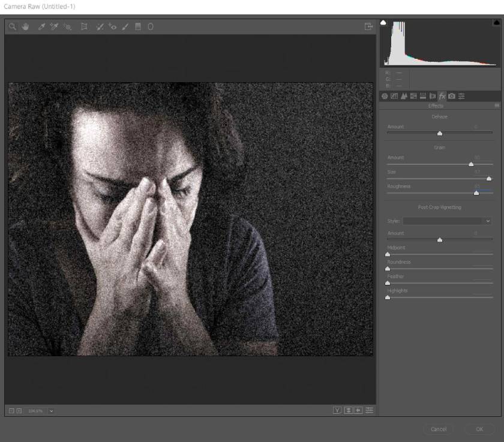504x442 pixels.
Task: Click the Grain Amount value field
Action: (x=483, y=157)
